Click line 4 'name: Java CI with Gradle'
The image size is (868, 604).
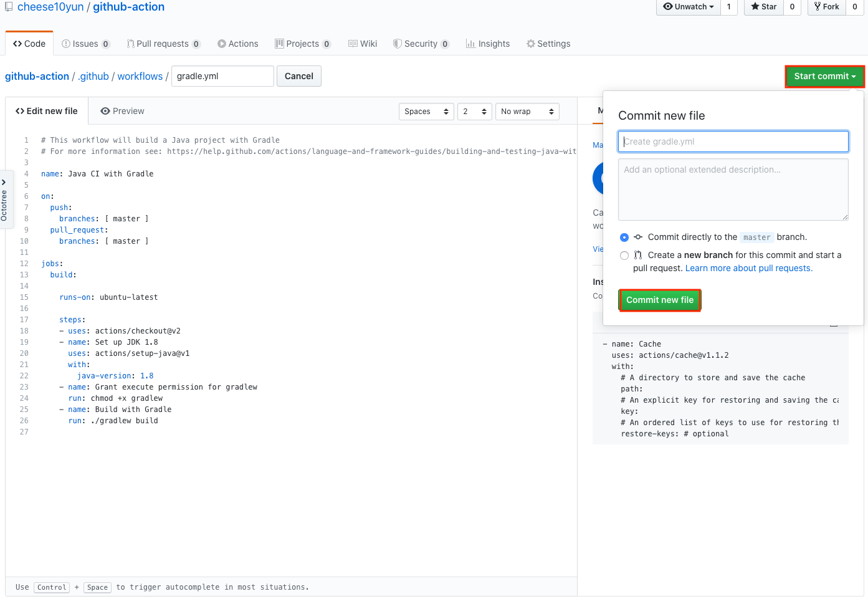point(97,174)
